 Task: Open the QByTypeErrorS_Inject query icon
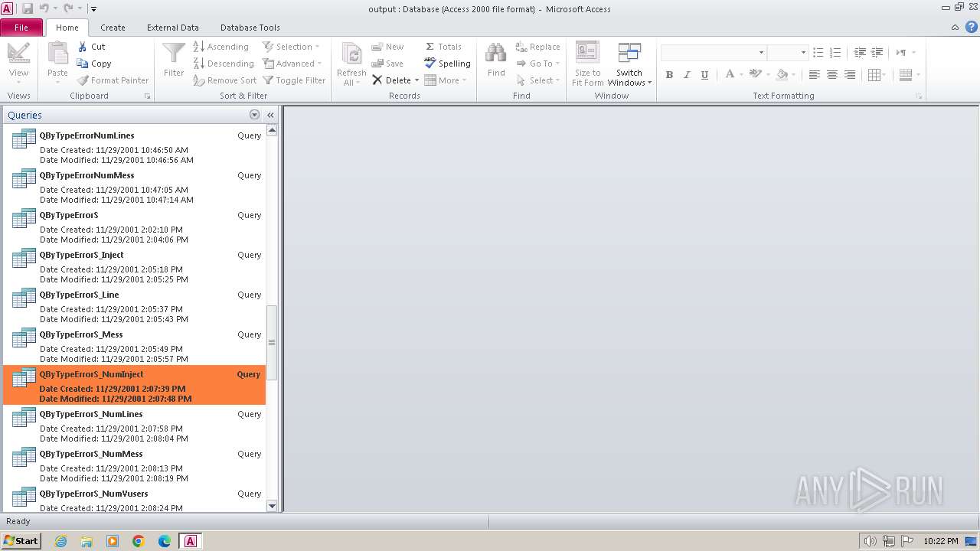tap(24, 258)
